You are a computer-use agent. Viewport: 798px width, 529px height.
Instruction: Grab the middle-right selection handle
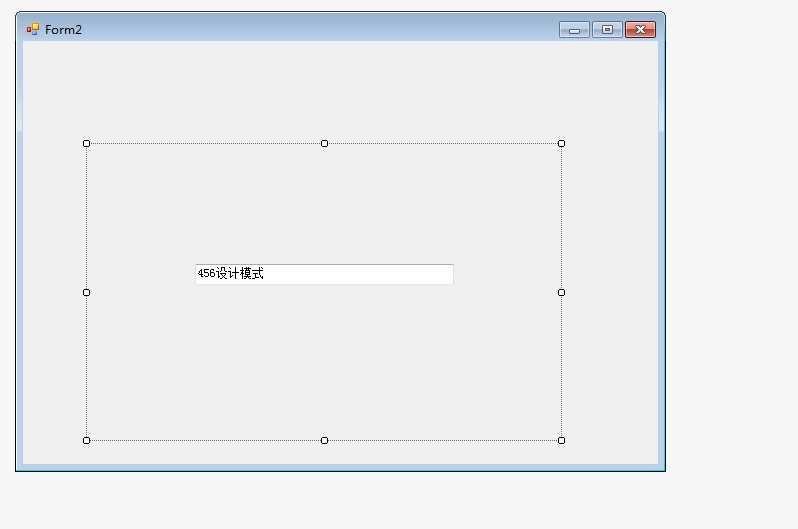561,292
